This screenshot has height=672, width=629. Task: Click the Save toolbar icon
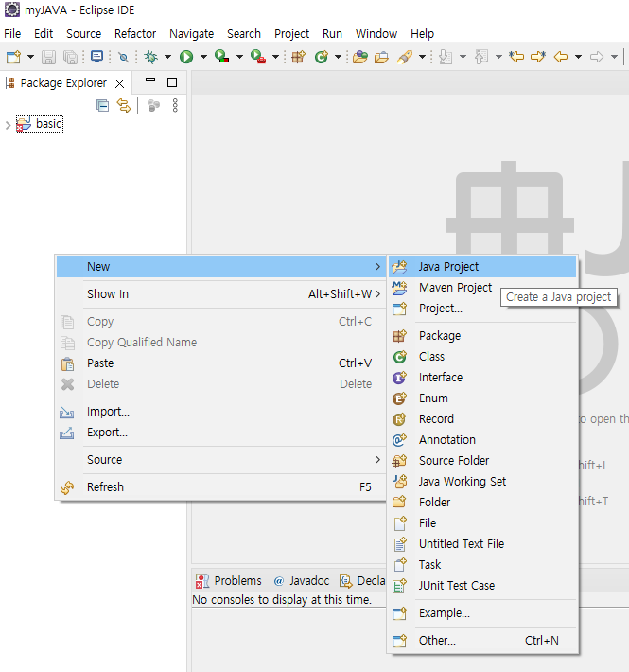click(48, 57)
